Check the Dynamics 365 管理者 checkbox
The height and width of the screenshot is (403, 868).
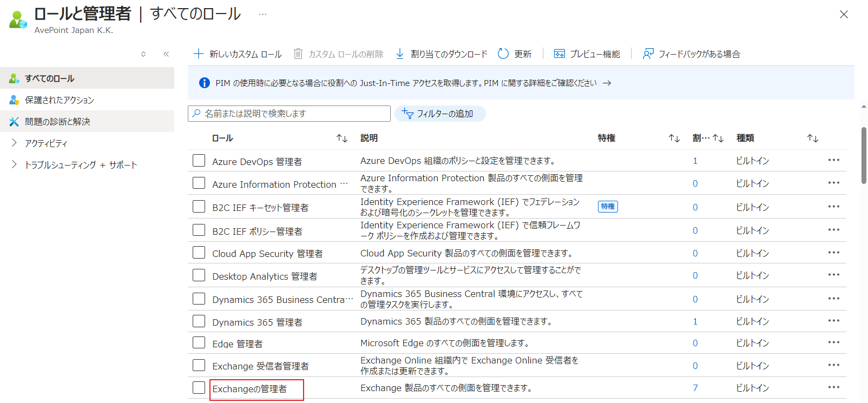tap(199, 321)
